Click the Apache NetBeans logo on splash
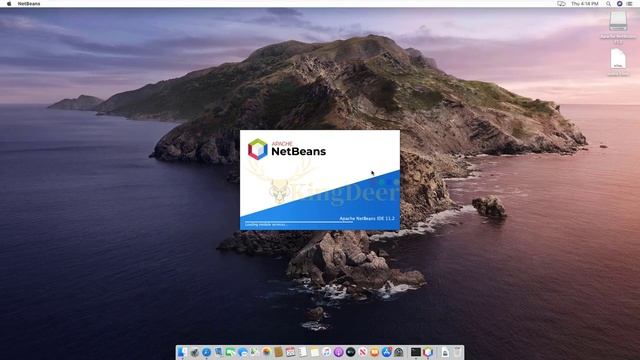Screen dimensions: 640x360 (287, 149)
